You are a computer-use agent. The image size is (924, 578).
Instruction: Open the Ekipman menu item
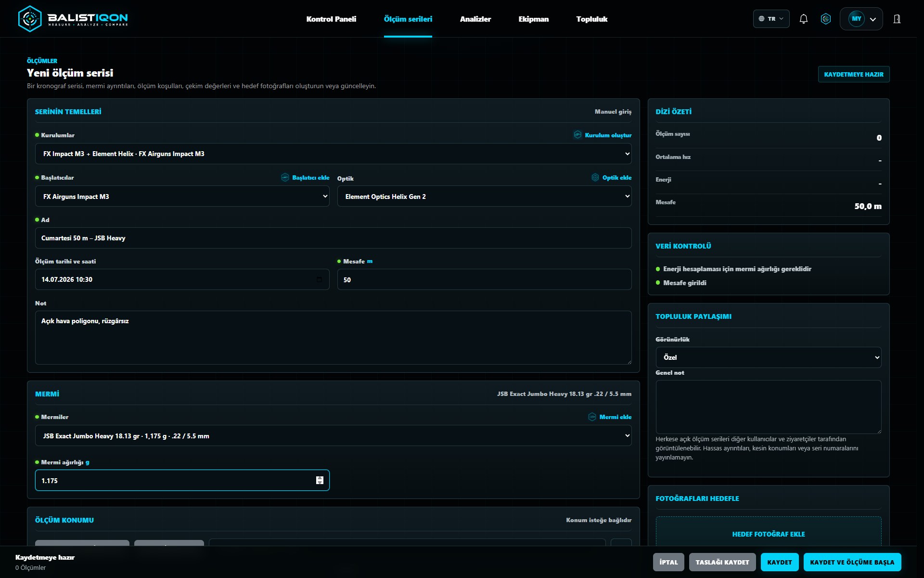533,19
